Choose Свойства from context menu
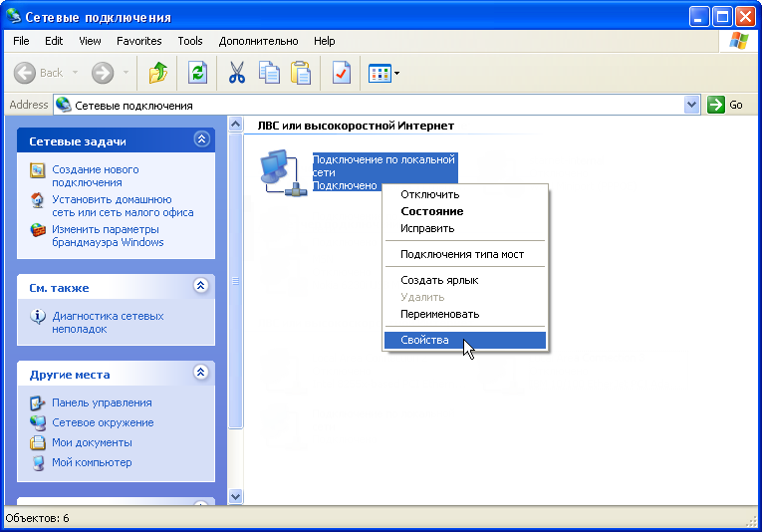762x532 pixels. pyautogui.click(x=465, y=340)
